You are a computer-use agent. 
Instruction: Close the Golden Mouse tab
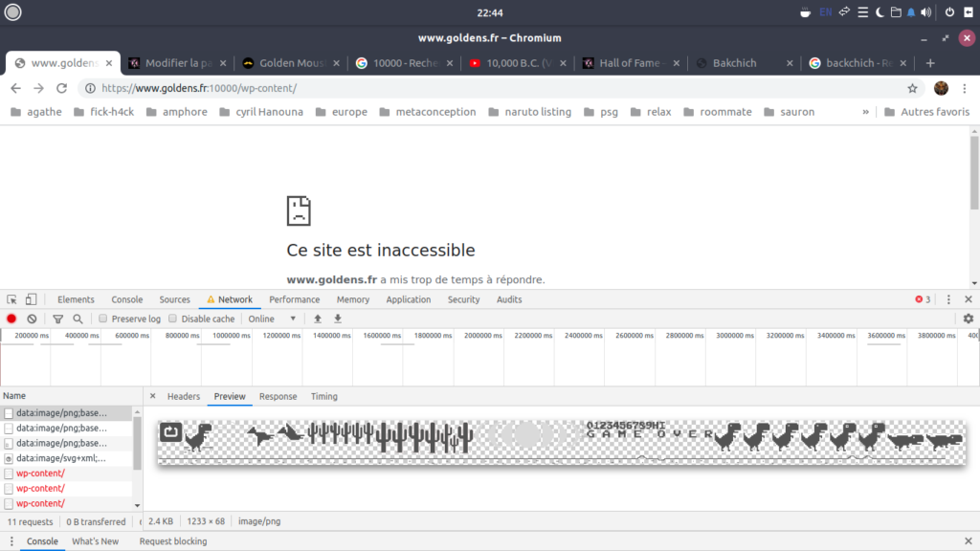click(336, 63)
